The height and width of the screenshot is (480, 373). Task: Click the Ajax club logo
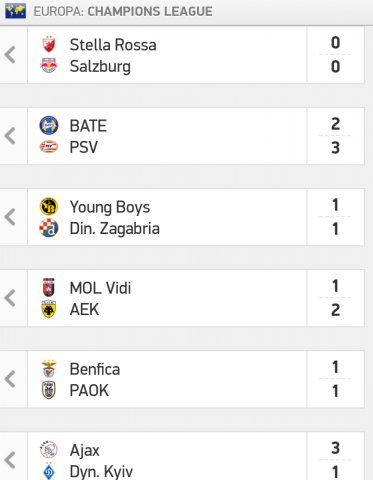[49, 450]
